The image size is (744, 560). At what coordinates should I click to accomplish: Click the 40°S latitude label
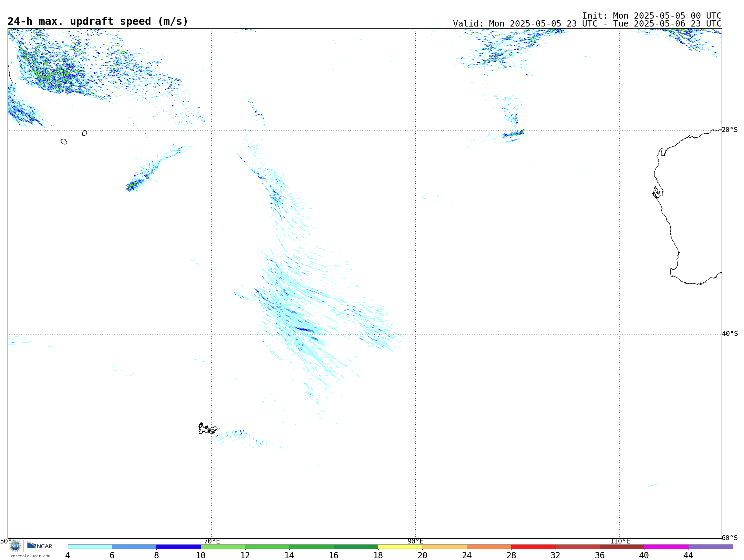tap(730, 334)
